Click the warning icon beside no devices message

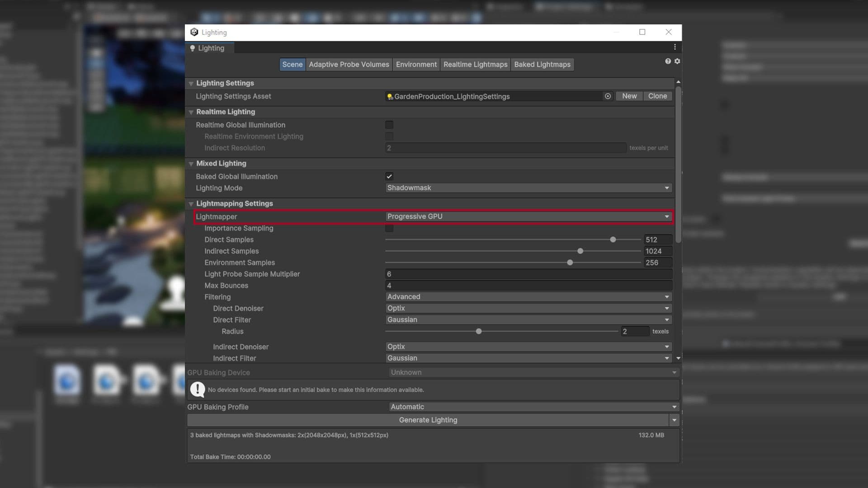[197, 389]
